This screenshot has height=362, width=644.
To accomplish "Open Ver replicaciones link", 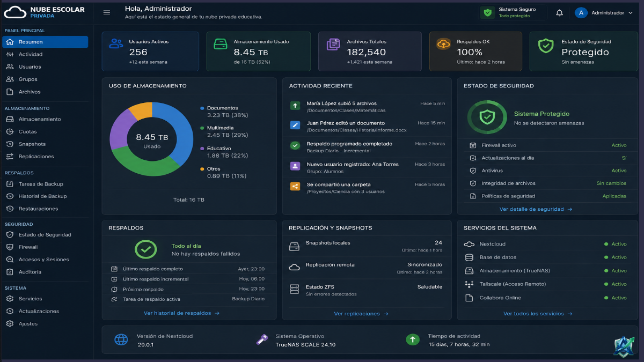I will [x=361, y=314].
